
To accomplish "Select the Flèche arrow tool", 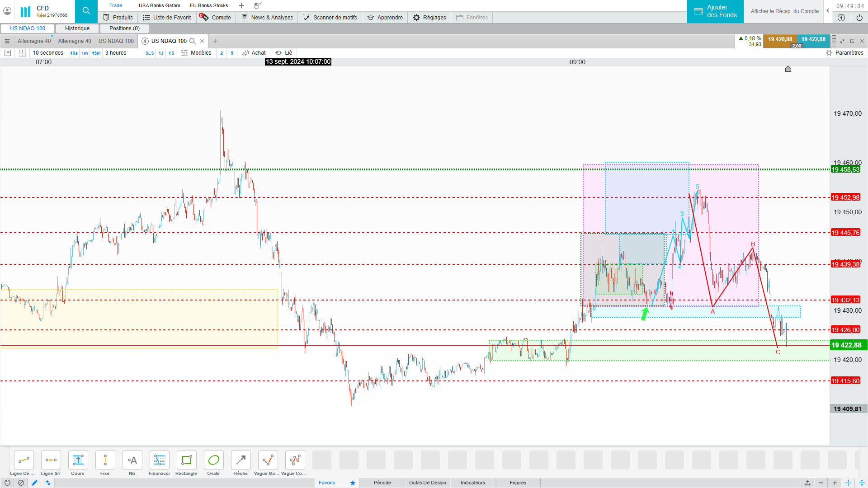I will (241, 460).
